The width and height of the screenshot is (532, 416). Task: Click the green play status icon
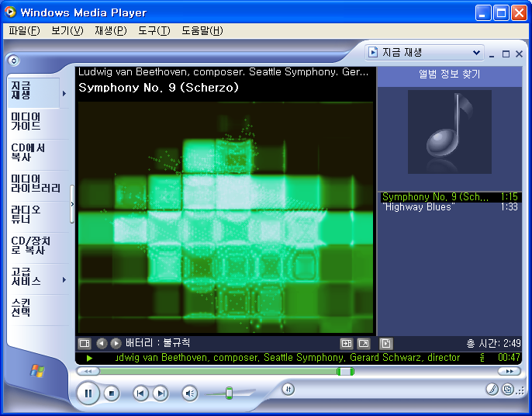point(90,358)
